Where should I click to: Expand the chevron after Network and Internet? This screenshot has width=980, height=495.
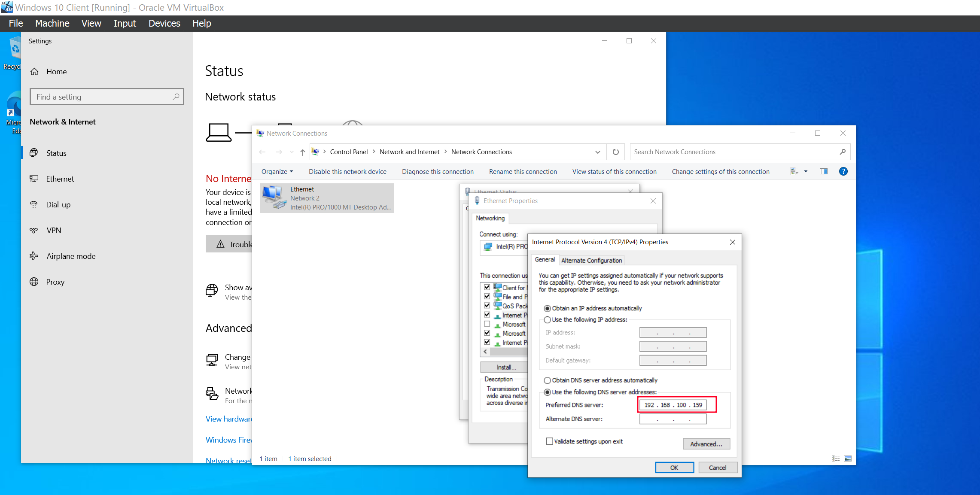pyautogui.click(x=445, y=152)
